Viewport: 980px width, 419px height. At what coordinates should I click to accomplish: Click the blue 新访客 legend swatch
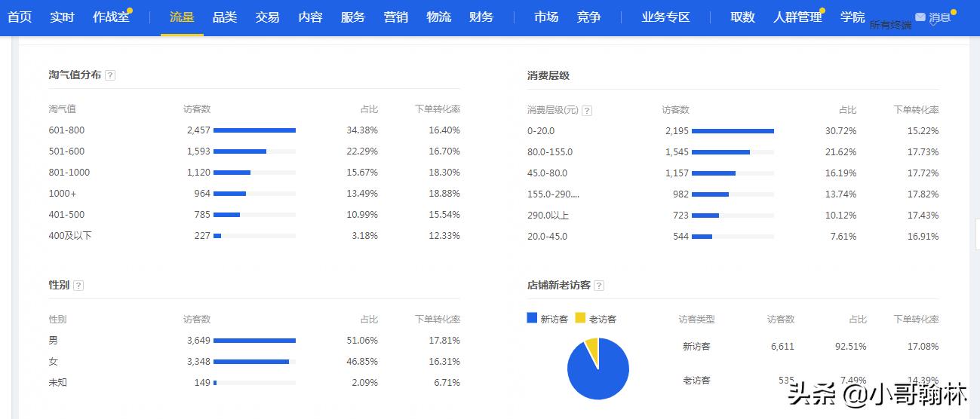tap(532, 318)
